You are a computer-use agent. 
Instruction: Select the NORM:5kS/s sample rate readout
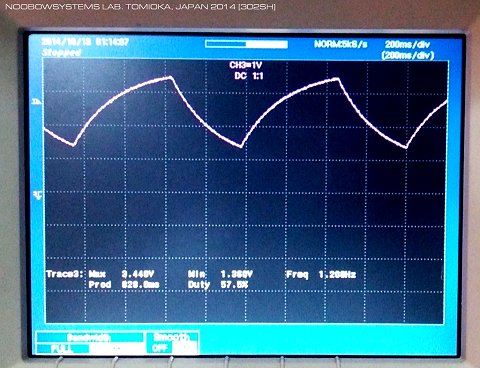pos(340,44)
